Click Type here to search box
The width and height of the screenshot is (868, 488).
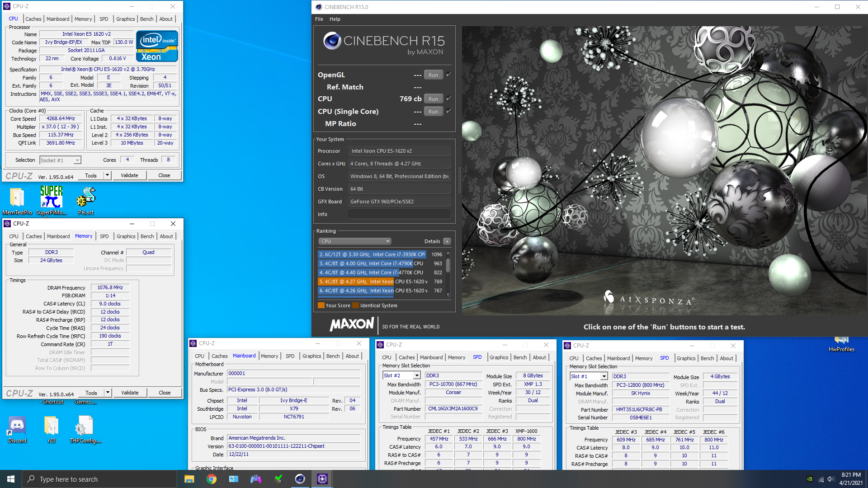tap(99, 479)
